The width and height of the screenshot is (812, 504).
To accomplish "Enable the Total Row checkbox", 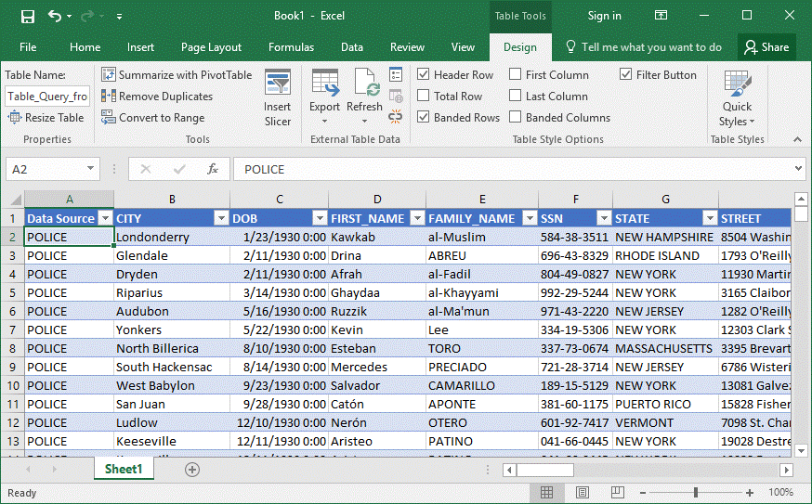I will click(424, 96).
